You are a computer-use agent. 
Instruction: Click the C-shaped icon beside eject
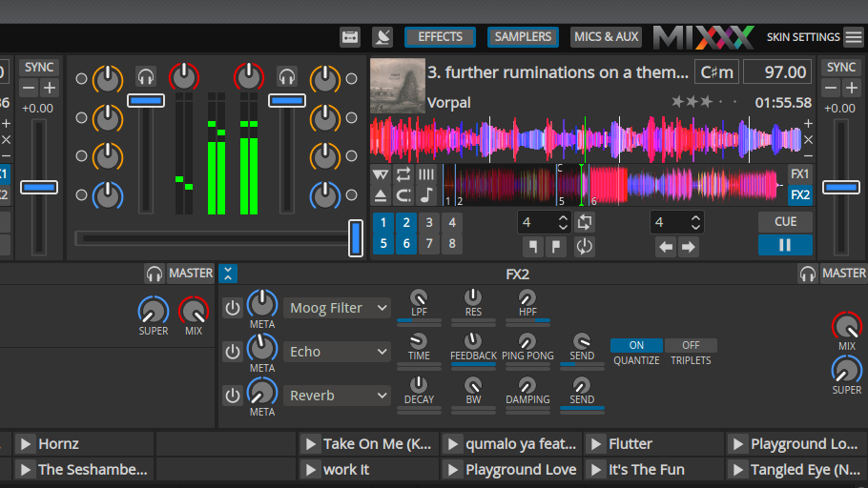pos(403,195)
